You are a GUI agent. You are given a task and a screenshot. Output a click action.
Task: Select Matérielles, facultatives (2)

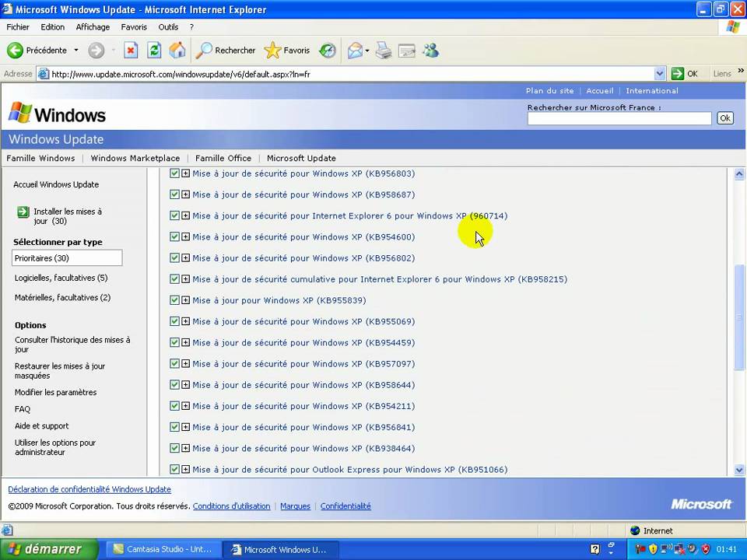pos(62,297)
